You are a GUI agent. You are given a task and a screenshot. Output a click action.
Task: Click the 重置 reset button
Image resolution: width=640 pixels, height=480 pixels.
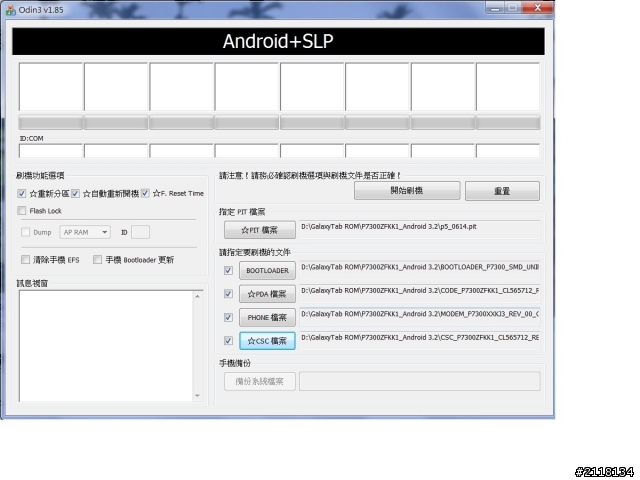point(502,191)
